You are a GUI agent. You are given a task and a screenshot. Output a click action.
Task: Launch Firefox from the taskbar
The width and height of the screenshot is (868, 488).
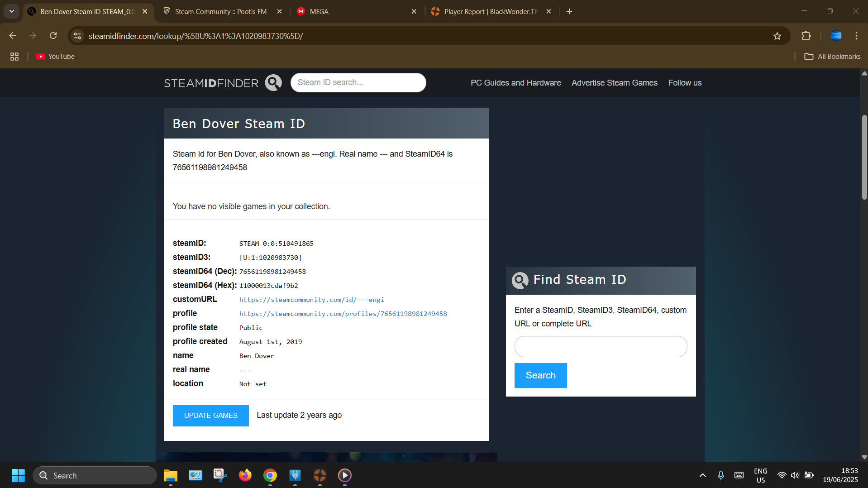pyautogui.click(x=245, y=475)
